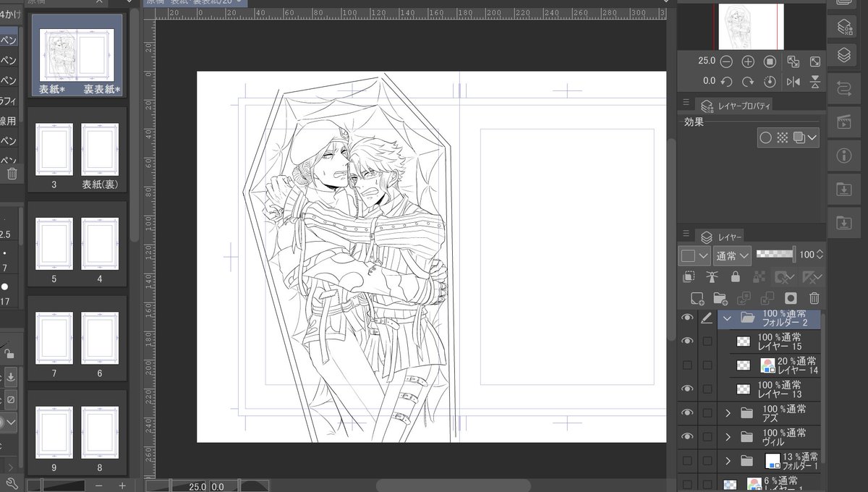Click the navigator 100% zoom square icon

770,61
